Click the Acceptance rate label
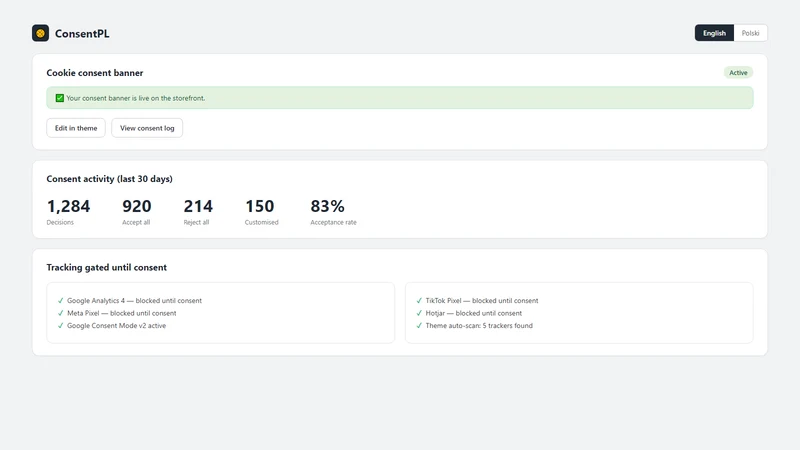 pyautogui.click(x=334, y=222)
